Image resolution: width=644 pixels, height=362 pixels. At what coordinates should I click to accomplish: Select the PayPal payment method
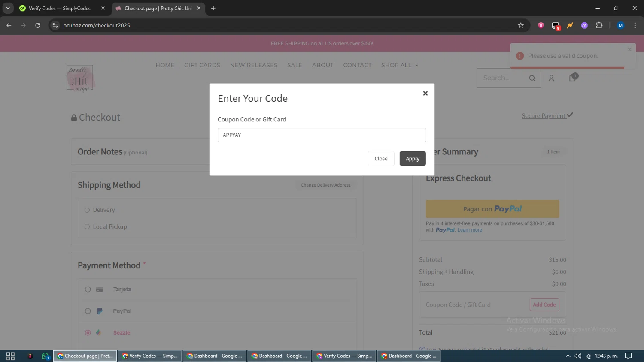pos(88,311)
